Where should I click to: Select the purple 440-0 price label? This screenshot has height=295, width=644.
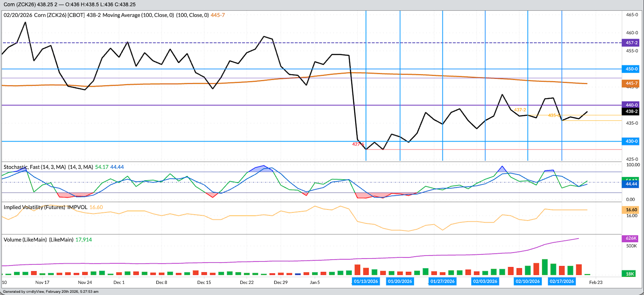coord(631,105)
